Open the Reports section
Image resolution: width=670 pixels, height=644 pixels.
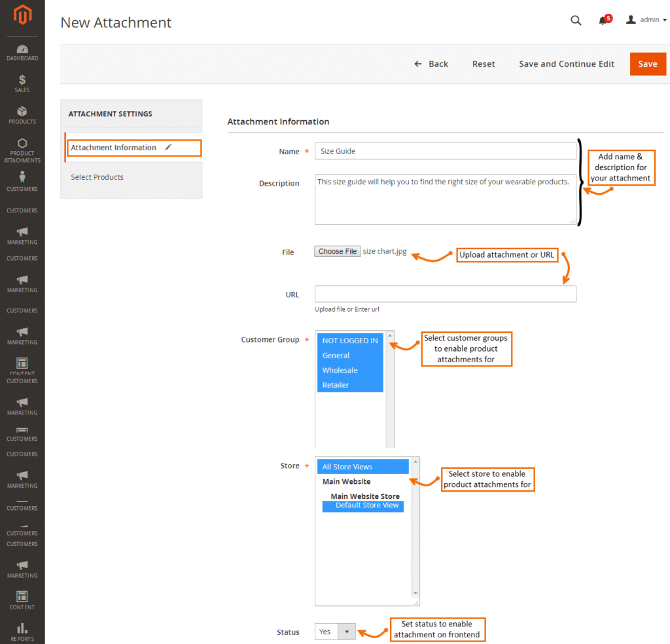pos(22,631)
